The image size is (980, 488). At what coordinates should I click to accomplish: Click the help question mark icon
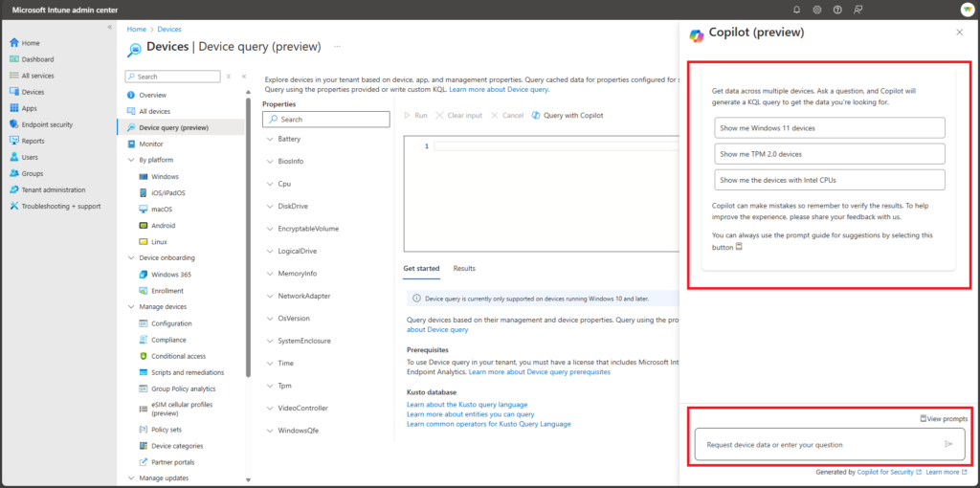pos(837,10)
